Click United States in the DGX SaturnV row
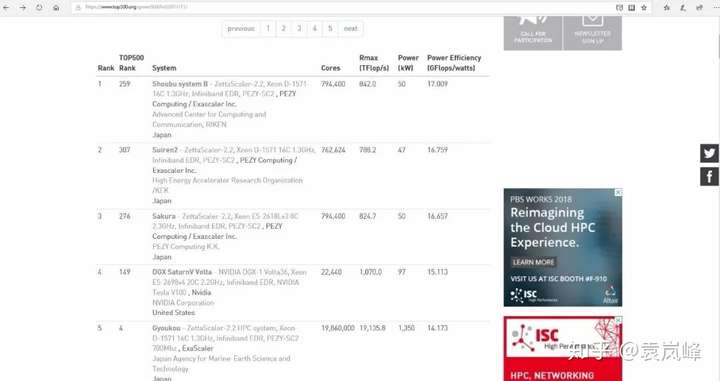This screenshot has height=381, width=720. coord(174,313)
